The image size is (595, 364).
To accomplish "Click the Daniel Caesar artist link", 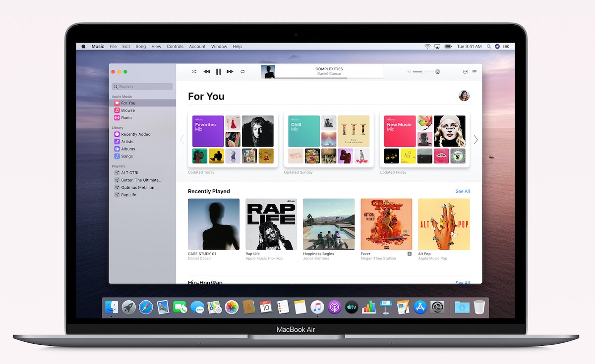I will pyautogui.click(x=200, y=259).
